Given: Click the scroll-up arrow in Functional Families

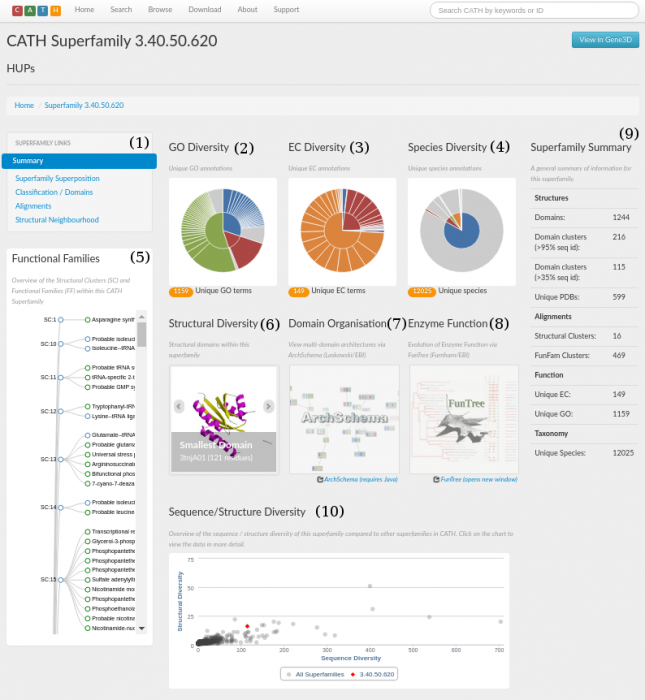Looking at the screenshot, I should tap(141, 317).
